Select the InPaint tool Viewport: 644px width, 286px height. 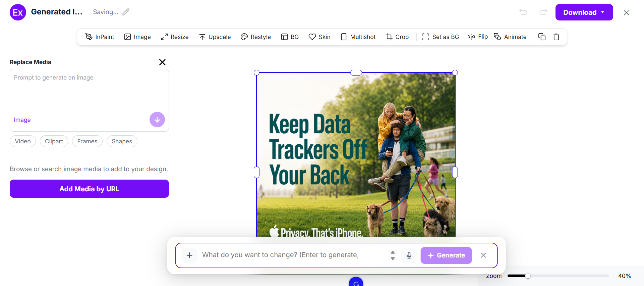pos(100,37)
